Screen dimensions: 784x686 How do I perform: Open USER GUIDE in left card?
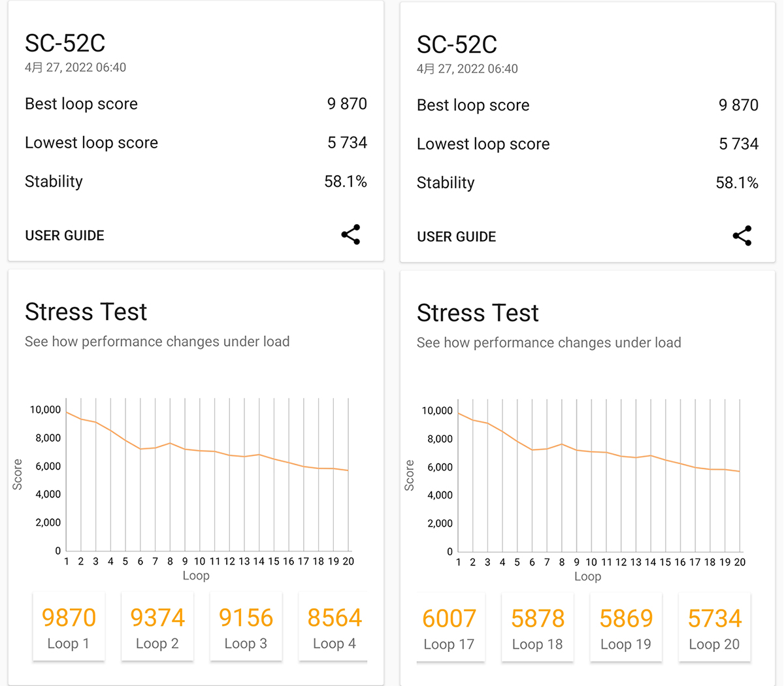65,236
